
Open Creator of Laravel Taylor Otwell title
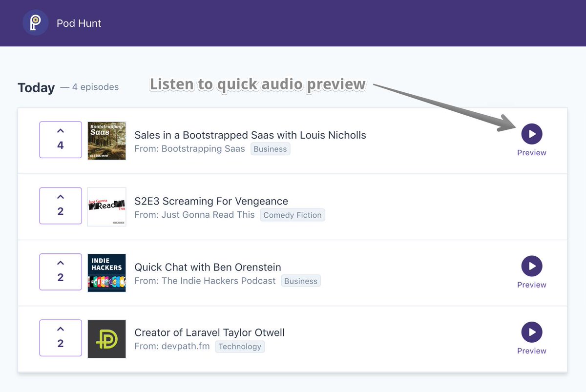(209, 333)
